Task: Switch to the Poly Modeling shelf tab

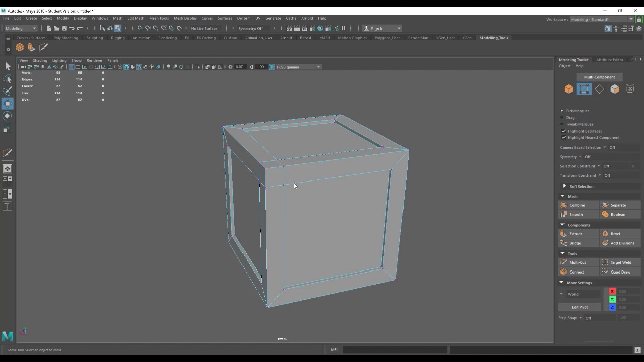Action: click(x=66, y=38)
